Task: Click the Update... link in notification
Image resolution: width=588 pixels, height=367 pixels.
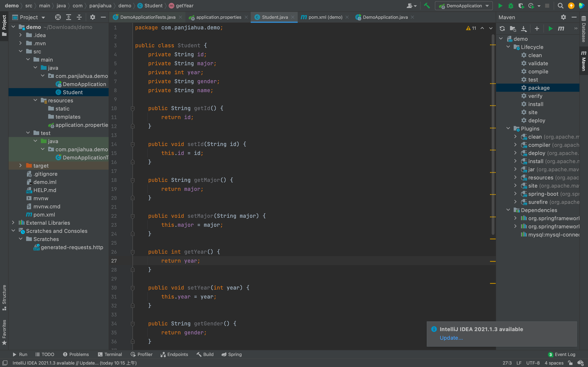Action: (x=451, y=338)
